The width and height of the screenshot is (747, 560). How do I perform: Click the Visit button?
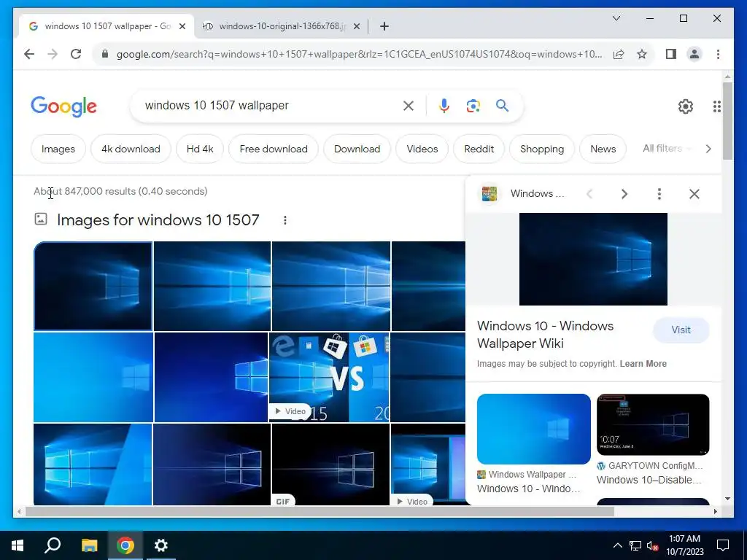(681, 330)
